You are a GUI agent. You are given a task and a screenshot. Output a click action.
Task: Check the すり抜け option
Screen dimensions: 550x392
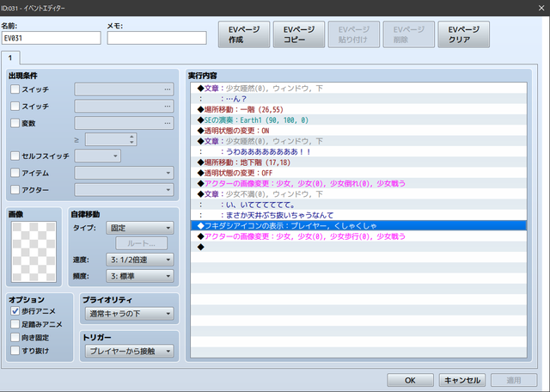[15, 350]
